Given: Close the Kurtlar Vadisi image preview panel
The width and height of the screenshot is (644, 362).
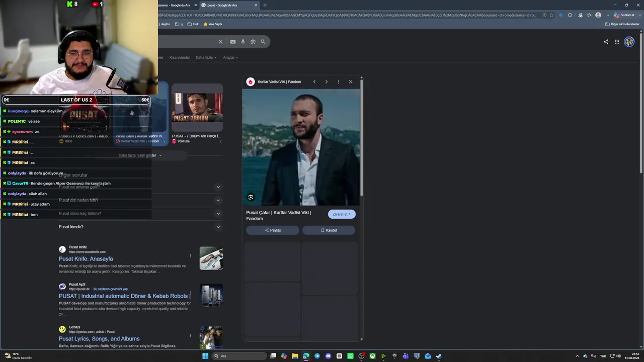Looking at the screenshot, I should [x=351, y=81].
